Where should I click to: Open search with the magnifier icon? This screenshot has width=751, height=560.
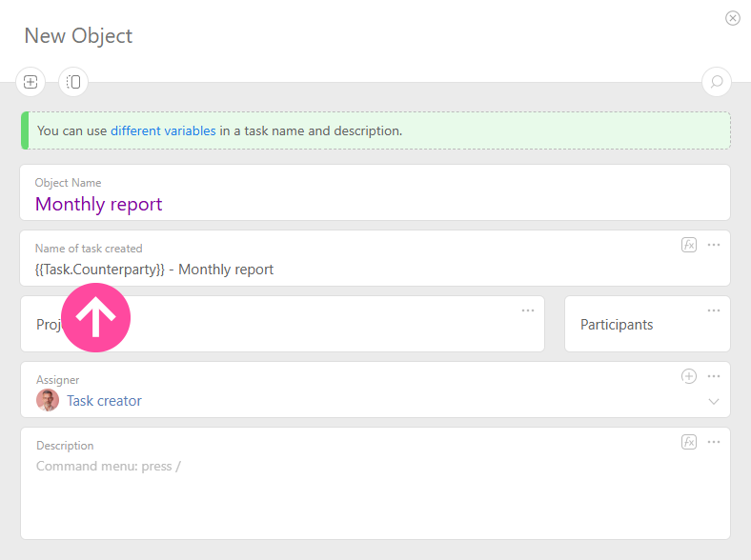point(717,82)
